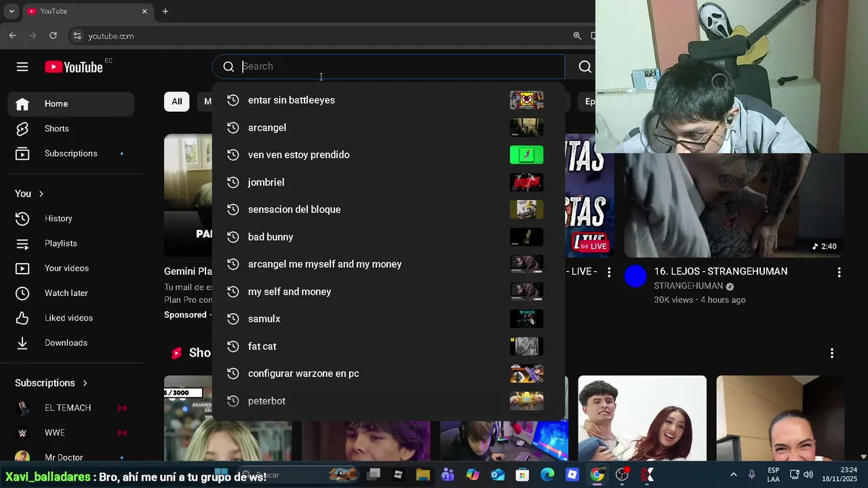The width and height of the screenshot is (868, 488).
Task: Play the LEJOS video thumbnail with 2:40 duration
Action: tap(734, 205)
